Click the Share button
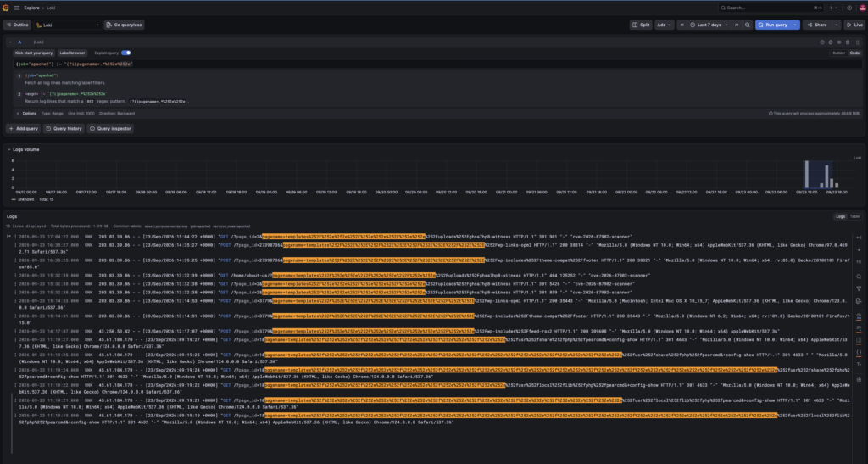The image size is (868, 464). pyautogui.click(x=817, y=25)
